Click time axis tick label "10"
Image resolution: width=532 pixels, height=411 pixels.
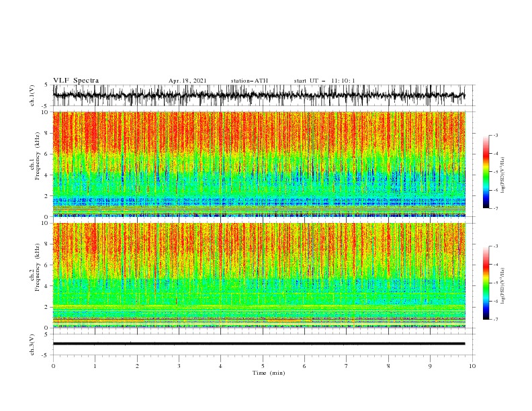(x=472, y=366)
